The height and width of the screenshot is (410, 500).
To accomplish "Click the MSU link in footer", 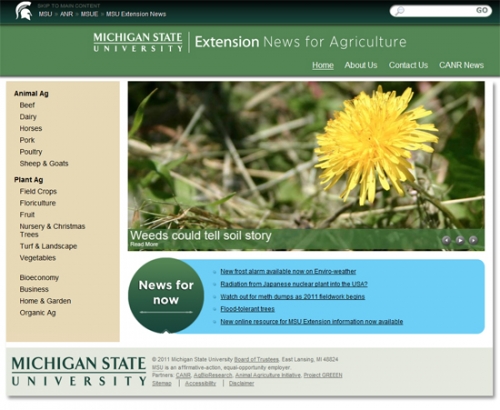I will pos(158,367).
